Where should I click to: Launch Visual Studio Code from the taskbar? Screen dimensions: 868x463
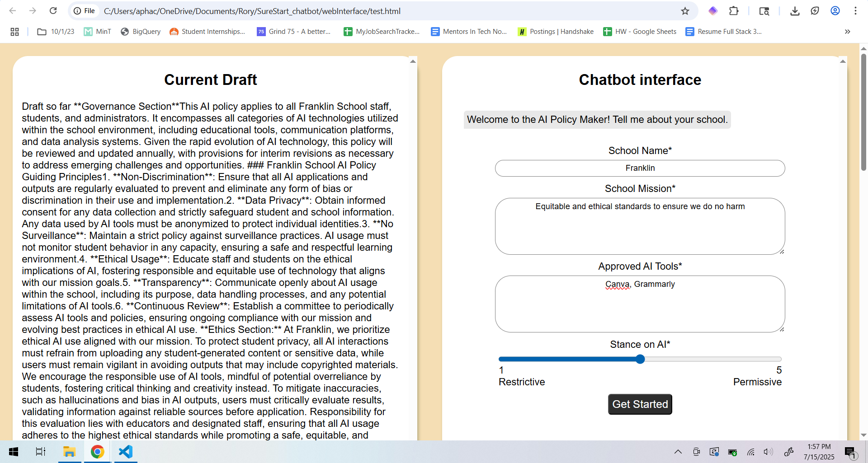coord(125,452)
